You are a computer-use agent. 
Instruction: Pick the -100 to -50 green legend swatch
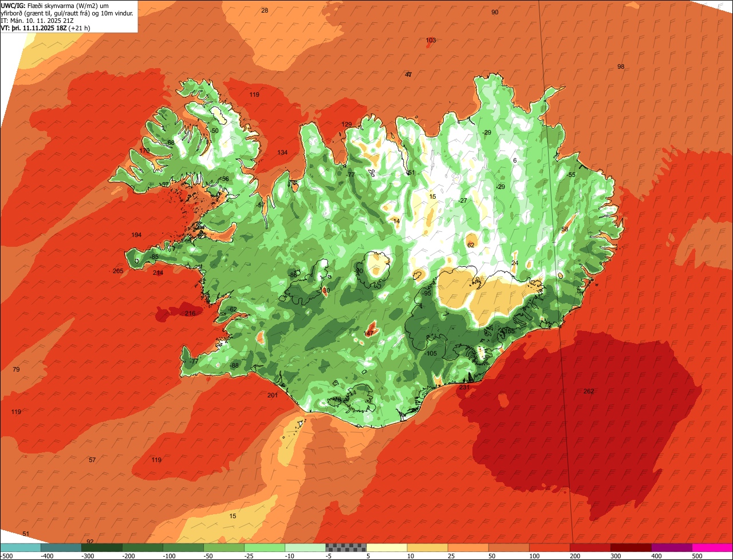pyautogui.click(x=183, y=547)
